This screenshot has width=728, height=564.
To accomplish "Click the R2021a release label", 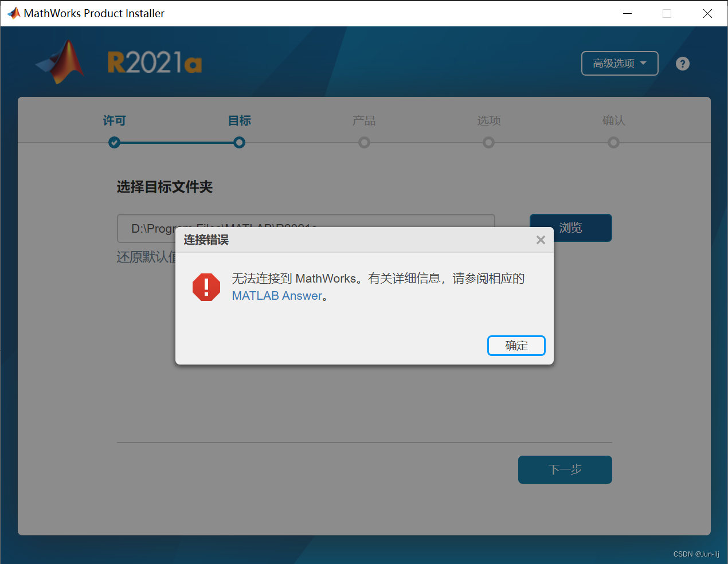I will 155,62.
